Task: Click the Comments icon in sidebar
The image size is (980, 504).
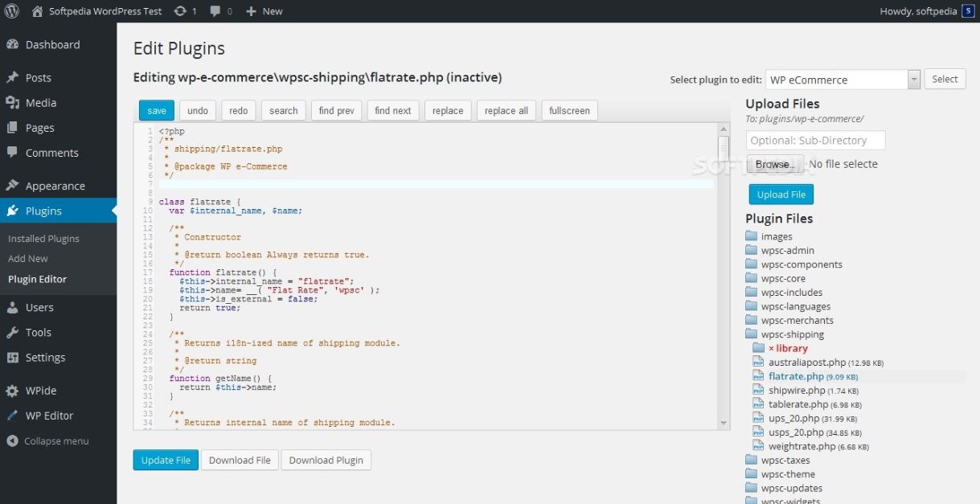Action: coord(12,152)
